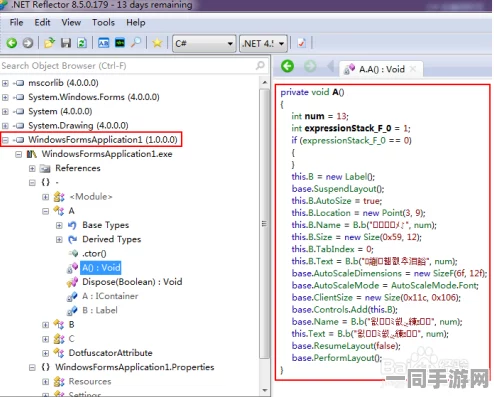Expand the System.Windows.Forms assembly node

(5, 97)
